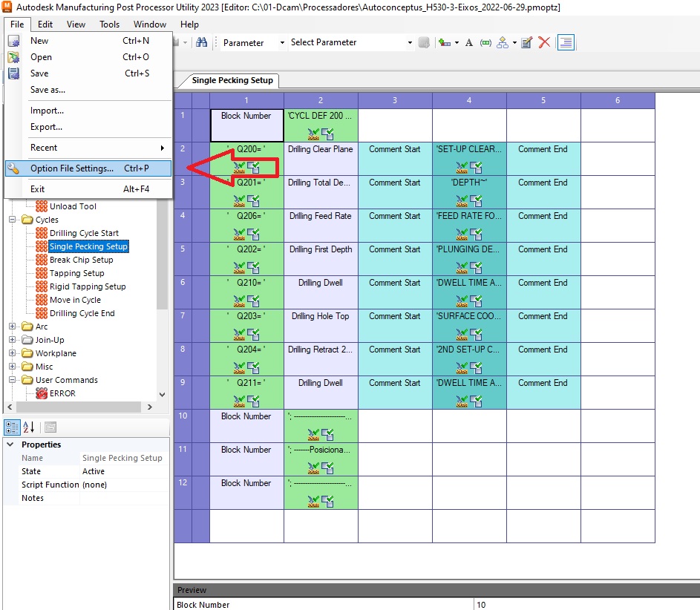Toggle Alphabetical sort in Properties panel
The width and height of the screenshot is (700, 610).
point(28,427)
